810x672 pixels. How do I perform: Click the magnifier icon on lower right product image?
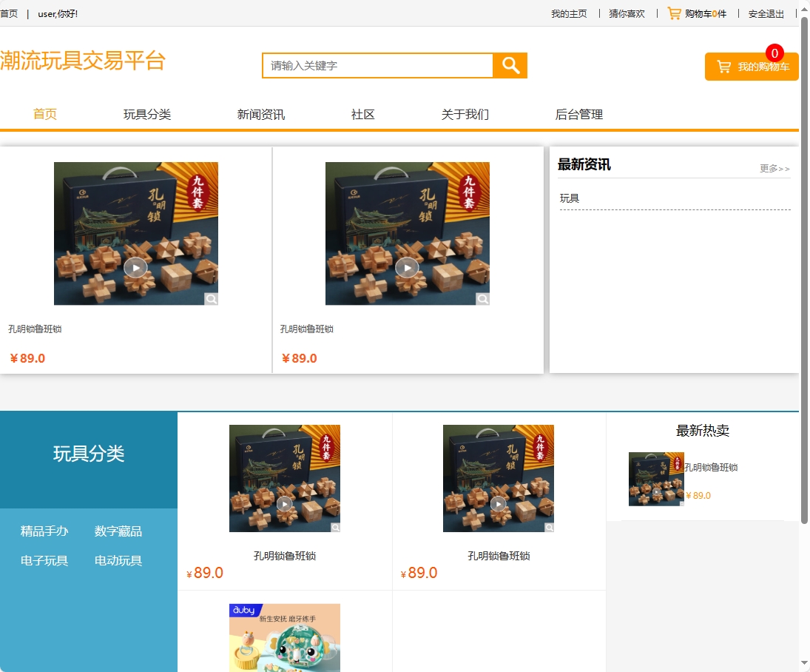(549, 527)
